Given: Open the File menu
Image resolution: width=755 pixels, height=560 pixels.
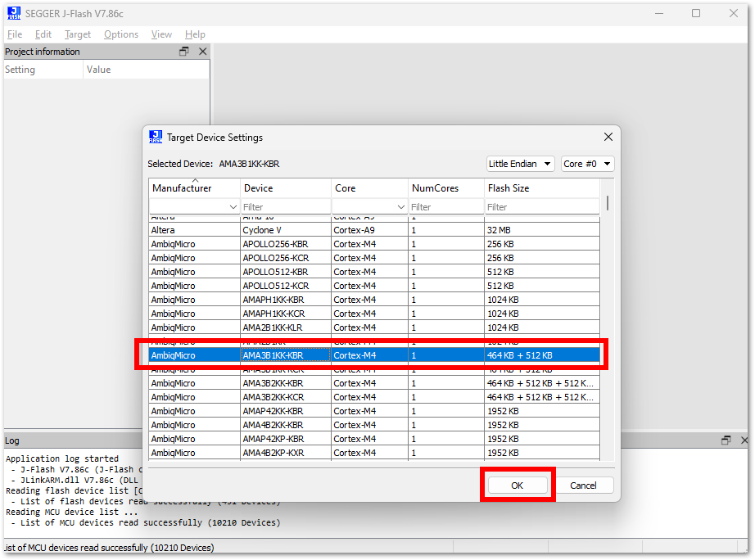Looking at the screenshot, I should pyautogui.click(x=15, y=34).
